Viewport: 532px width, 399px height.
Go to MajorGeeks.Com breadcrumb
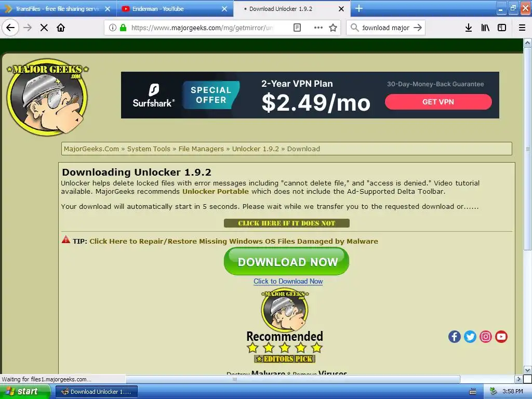pyautogui.click(x=91, y=149)
